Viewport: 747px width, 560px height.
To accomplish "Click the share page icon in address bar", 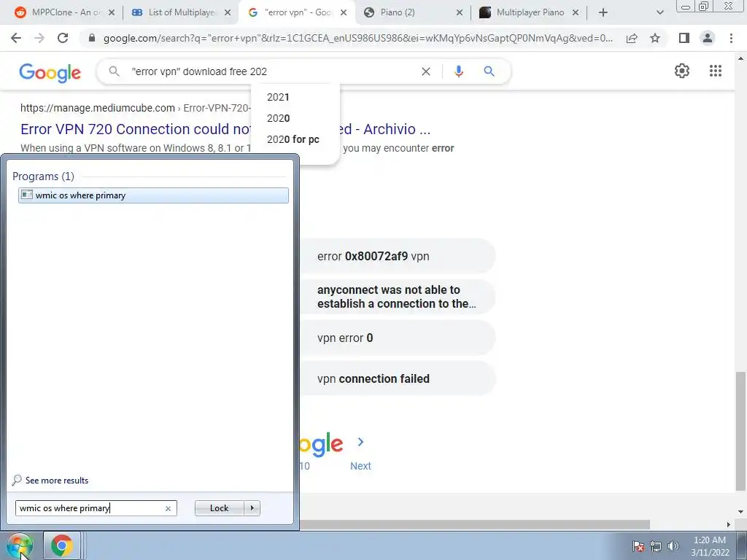I will pyautogui.click(x=632, y=38).
